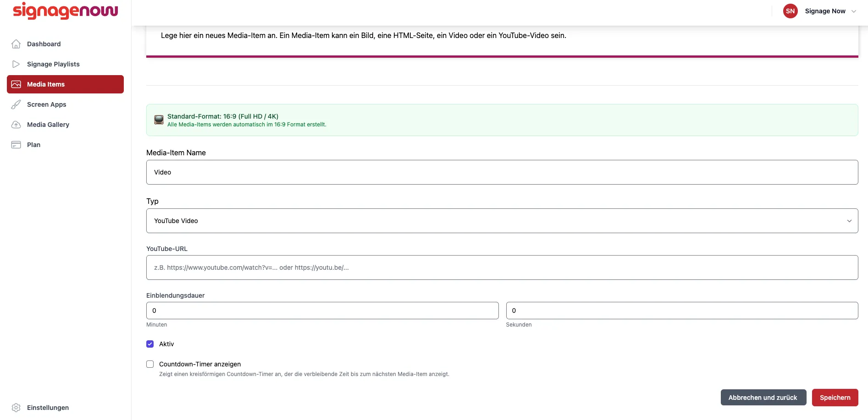Click Abbrechen und zurück button
This screenshot has height=420, width=868.
763,398
